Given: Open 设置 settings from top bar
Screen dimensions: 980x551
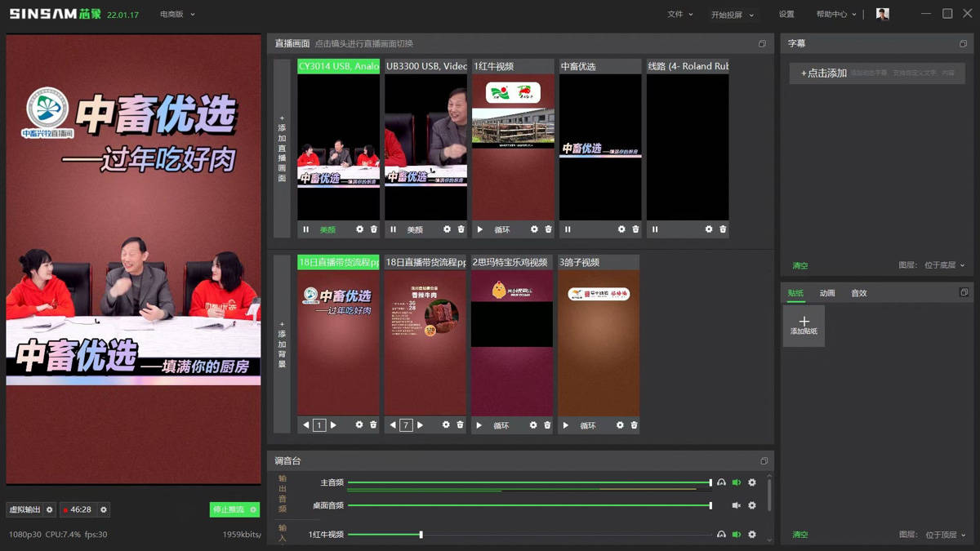Looking at the screenshot, I should coord(786,14).
